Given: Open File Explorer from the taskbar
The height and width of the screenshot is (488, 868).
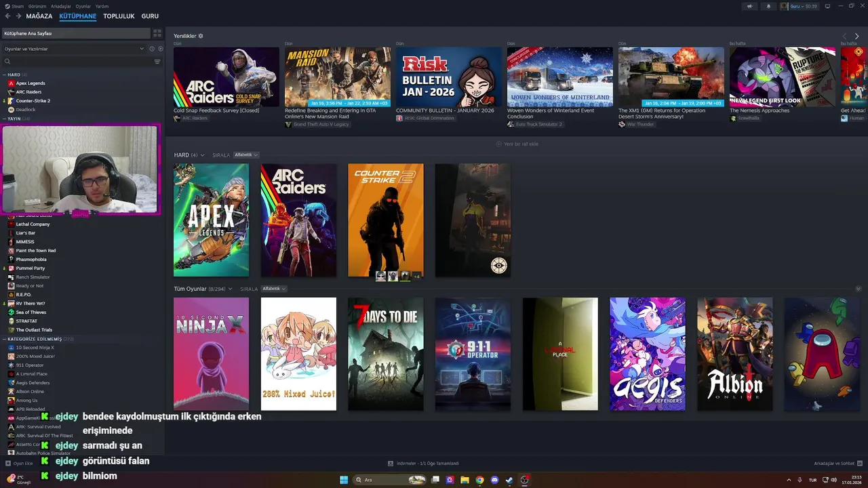Looking at the screenshot, I should click(x=465, y=480).
